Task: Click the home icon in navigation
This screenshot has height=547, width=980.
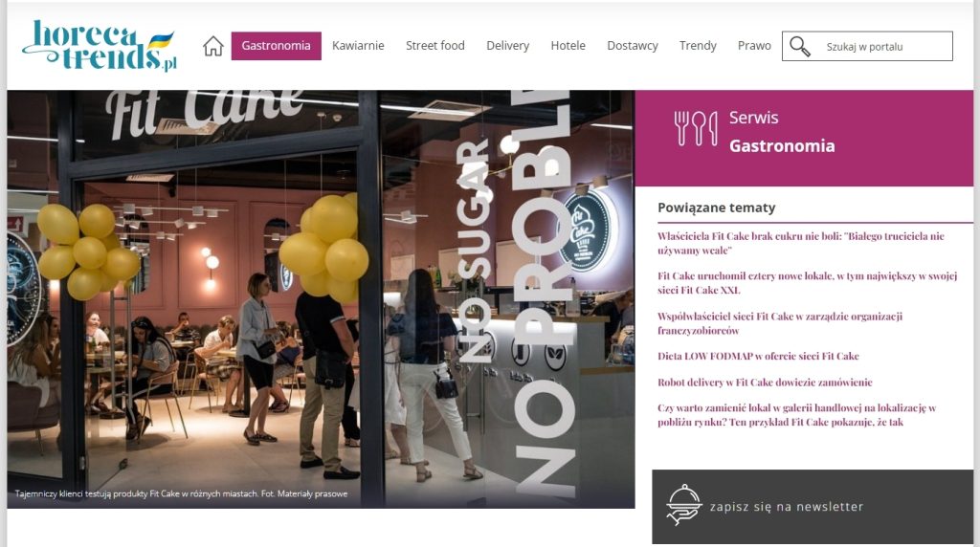Action: click(213, 46)
